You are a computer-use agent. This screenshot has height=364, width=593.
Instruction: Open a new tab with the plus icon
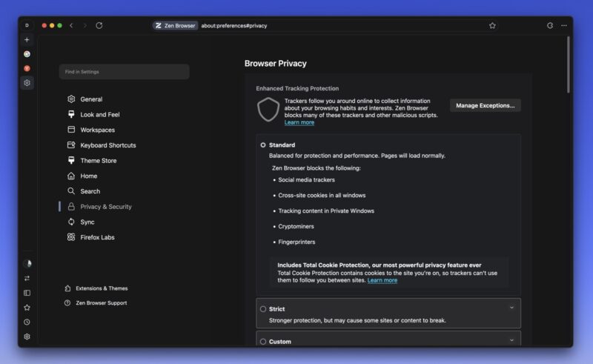pyautogui.click(x=27, y=40)
